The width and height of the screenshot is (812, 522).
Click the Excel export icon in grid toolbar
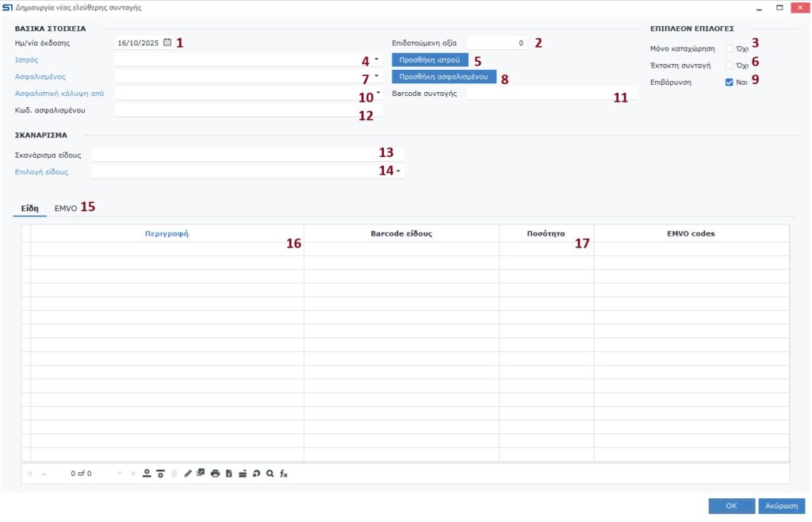[228, 473]
